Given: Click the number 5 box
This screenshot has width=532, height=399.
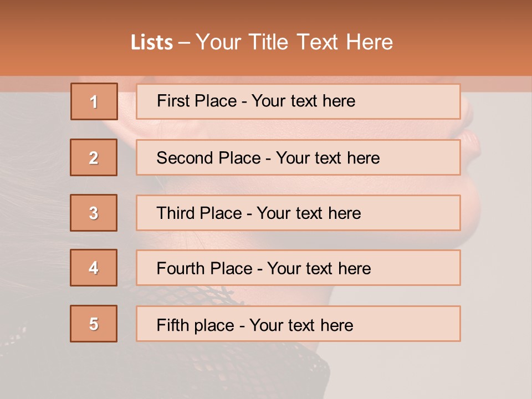Looking at the screenshot, I should tap(94, 324).
